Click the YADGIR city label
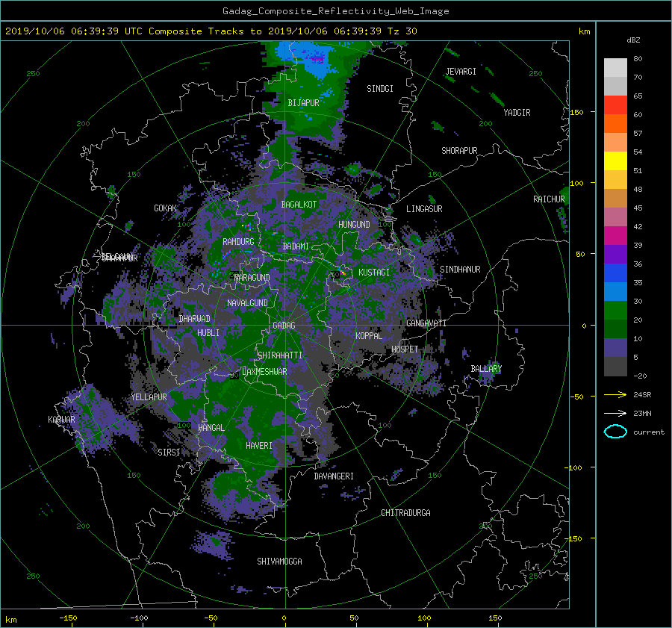The image size is (672, 628). pos(517,113)
